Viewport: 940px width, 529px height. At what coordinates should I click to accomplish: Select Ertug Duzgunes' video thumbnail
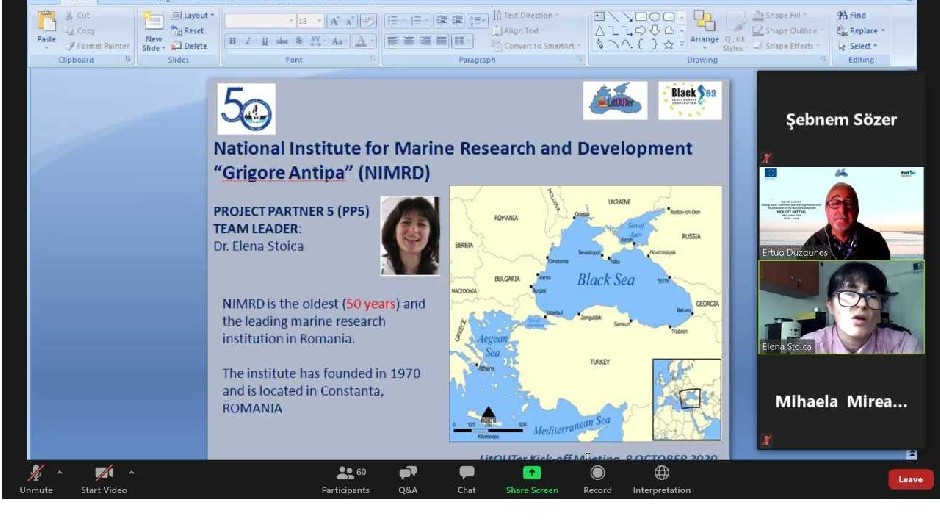coord(840,213)
